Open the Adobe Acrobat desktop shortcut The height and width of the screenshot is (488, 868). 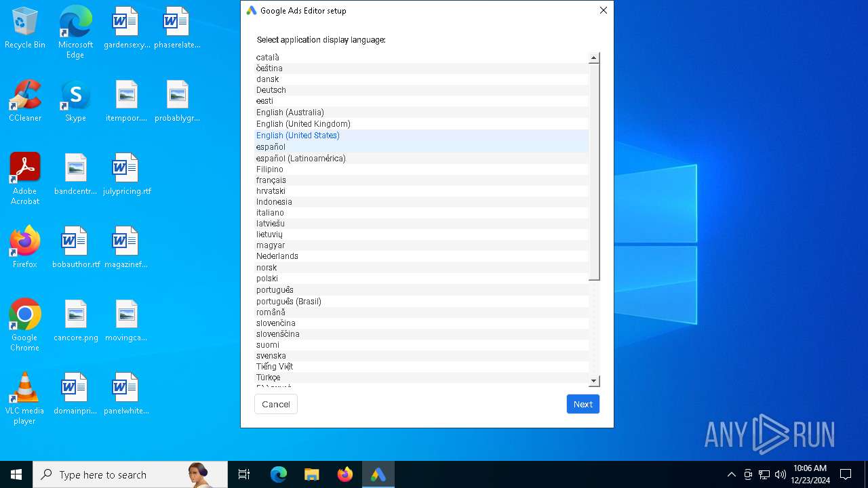coord(25,180)
